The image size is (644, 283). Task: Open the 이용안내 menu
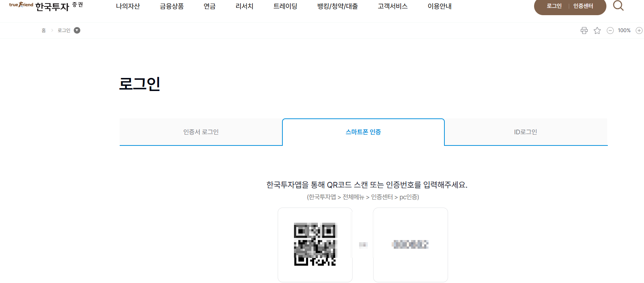(x=439, y=6)
